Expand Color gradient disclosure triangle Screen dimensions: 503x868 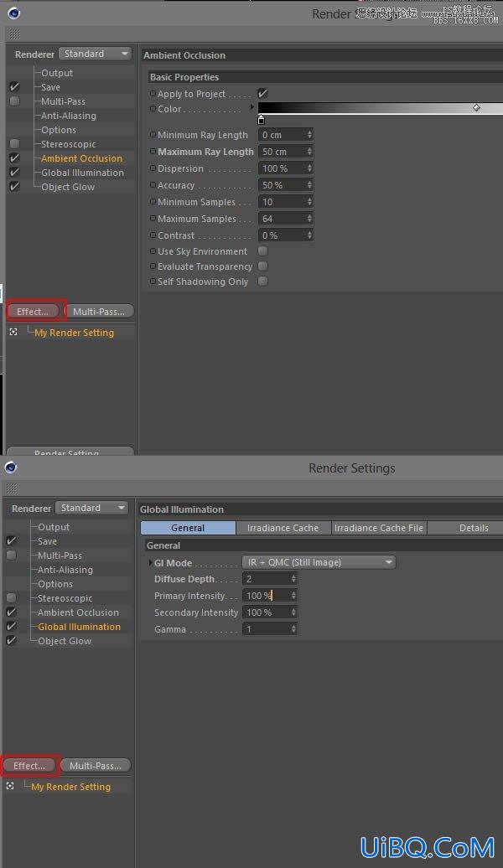[x=252, y=107]
